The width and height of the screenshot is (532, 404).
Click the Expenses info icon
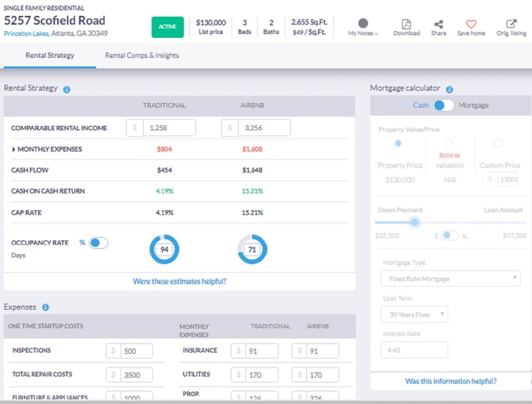(45, 308)
